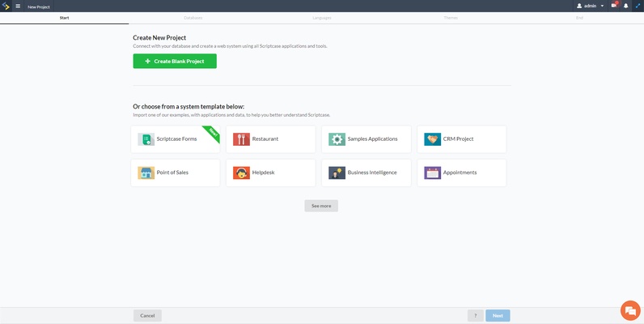Switch to the New Project tab
This screenshot has width=644, height=324.
[x=39, y=6]
